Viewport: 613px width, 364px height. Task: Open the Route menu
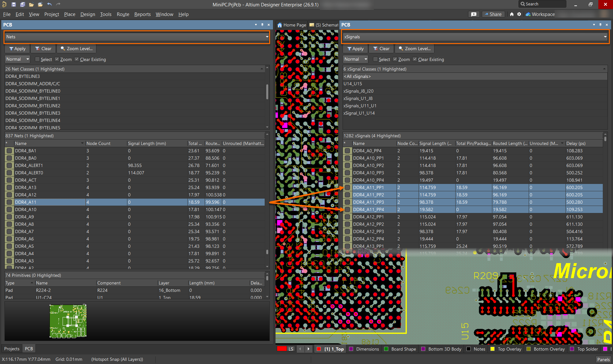coord(123,14)
